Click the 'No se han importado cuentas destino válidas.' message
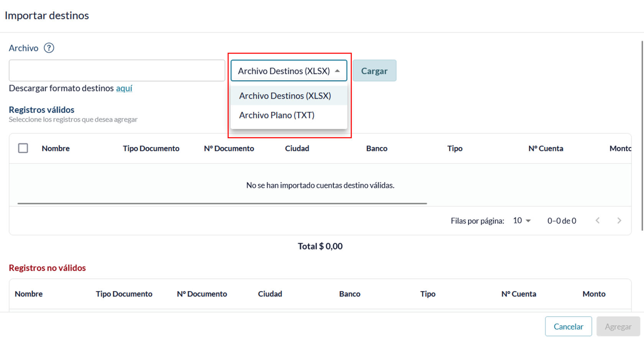The image size is (644, 337). pos(320,185)
